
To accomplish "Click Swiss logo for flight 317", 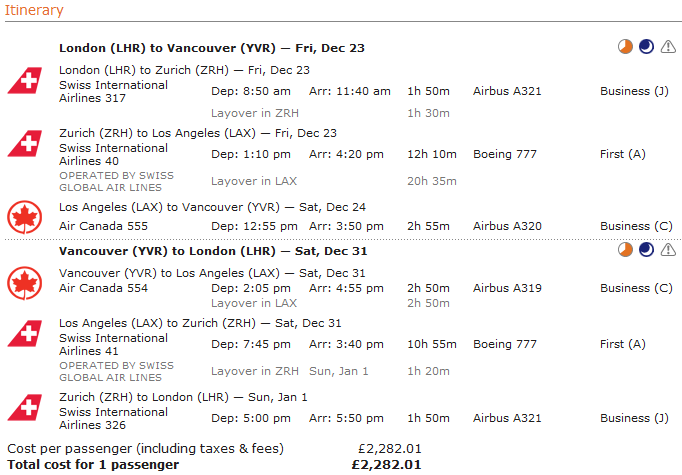I will [x=23, y=81].
